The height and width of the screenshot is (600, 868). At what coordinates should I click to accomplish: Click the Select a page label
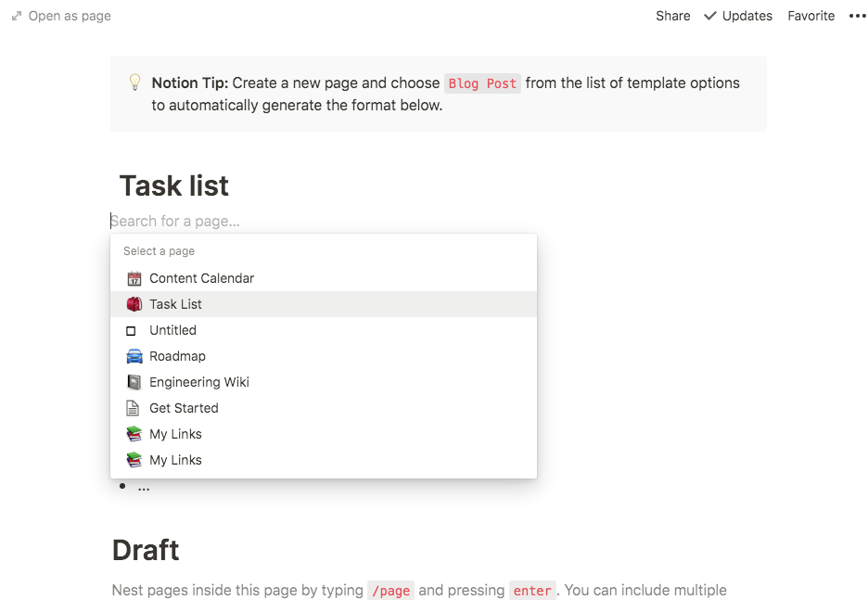(x=159, y=251)
